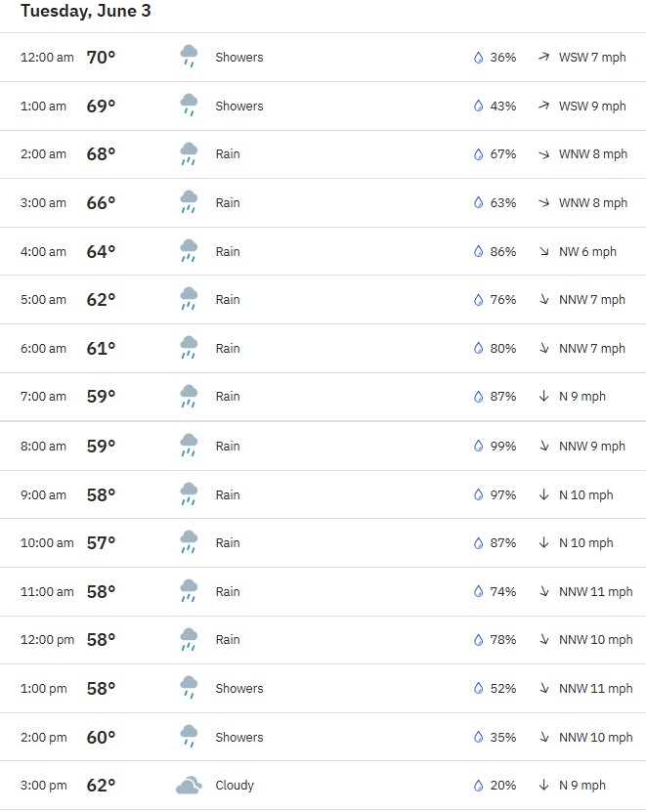Screen dimensions: 646x812
Task: Click the raindrop icon next to 36%
Action: pos(478,58)
